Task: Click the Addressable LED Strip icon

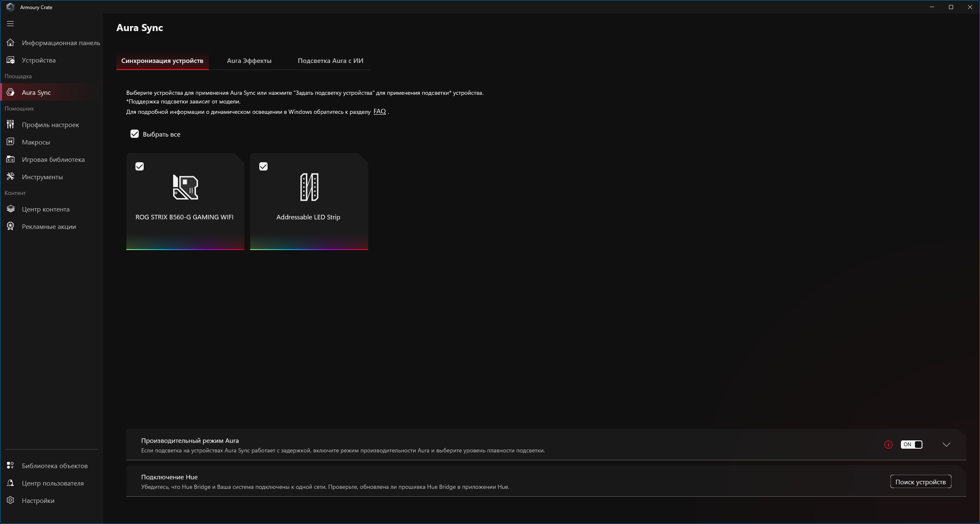Action: pyautogui.click(x=309, y=187)
